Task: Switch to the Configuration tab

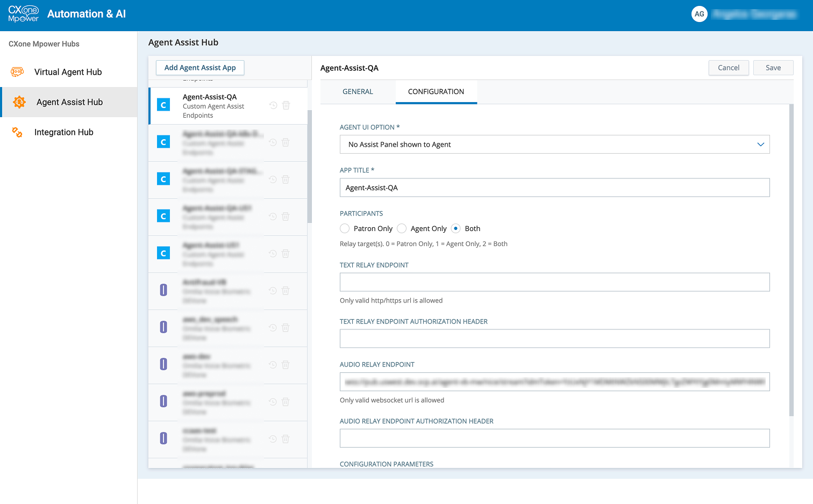Action: [x=436, y=92]
